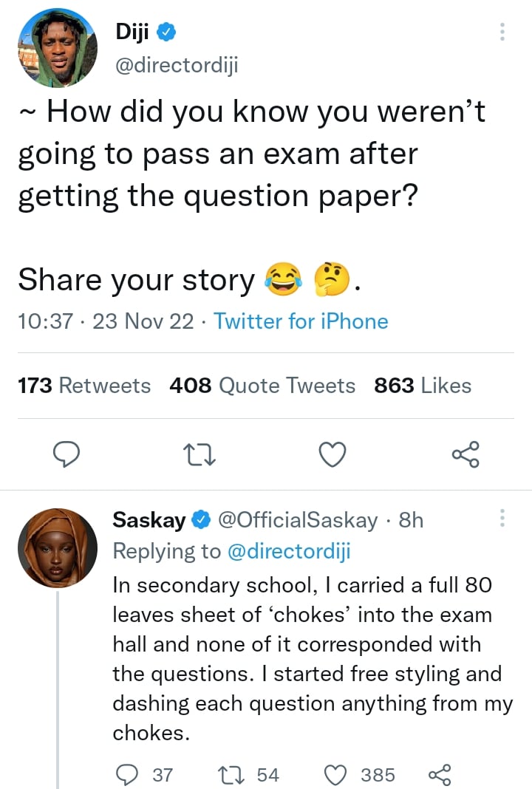532x789 pixels.
Task: Share Saskay's reply
Action: pyautogui.click(x=439, y=774)
